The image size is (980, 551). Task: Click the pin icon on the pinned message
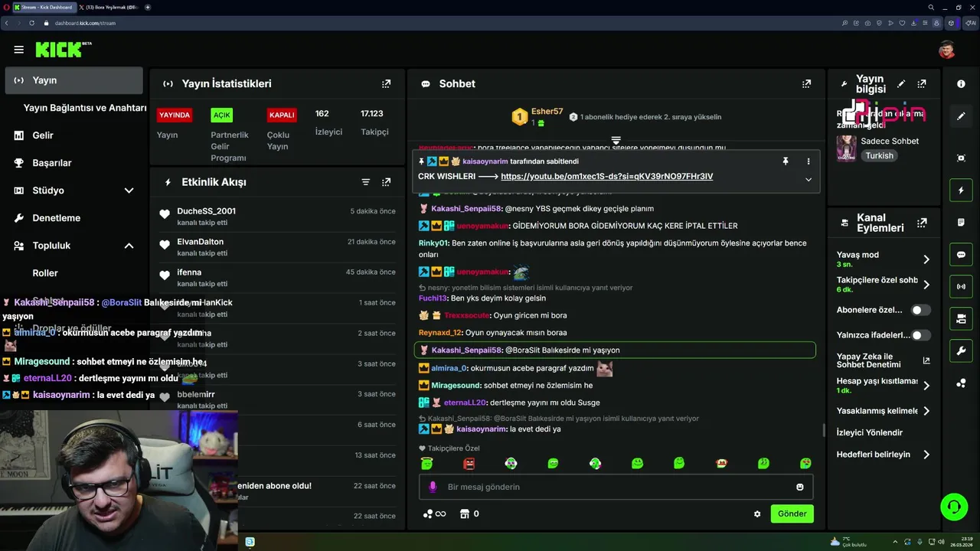(x=785, y=161)
